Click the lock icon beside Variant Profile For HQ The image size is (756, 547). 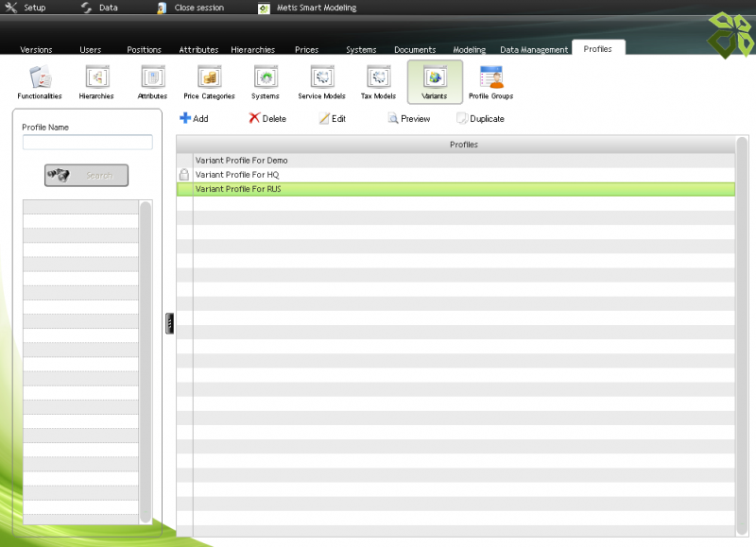coord(184,175)
